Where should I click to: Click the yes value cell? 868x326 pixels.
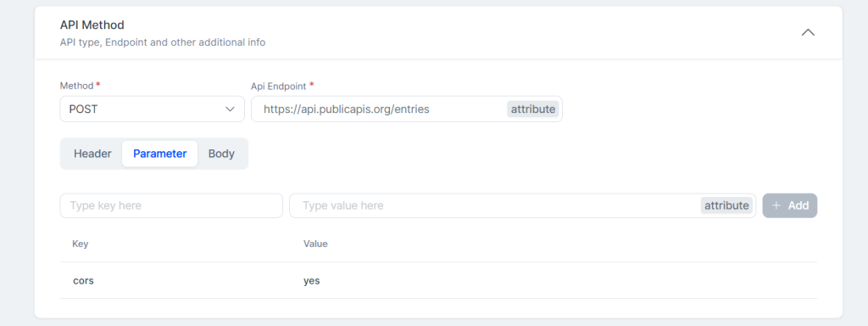[x=312, y=281]
